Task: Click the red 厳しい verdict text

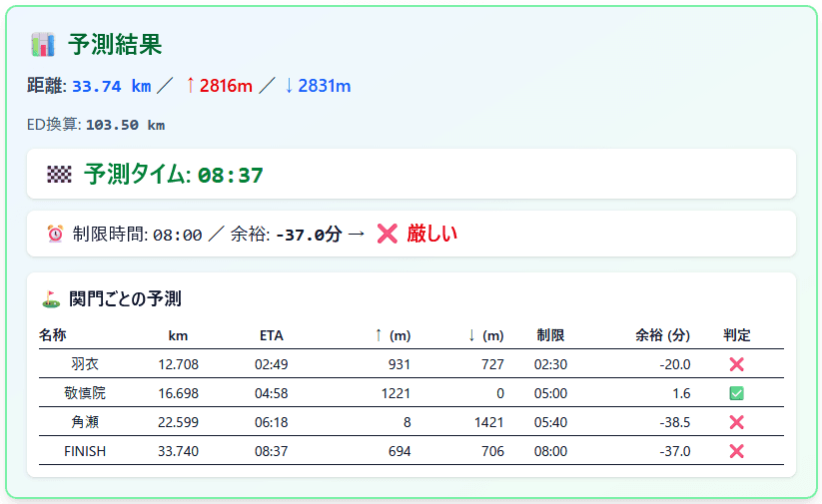Action: 431,234
